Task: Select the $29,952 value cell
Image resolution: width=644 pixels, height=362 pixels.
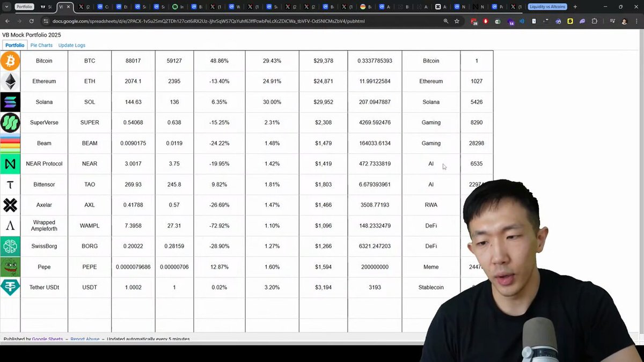Action: (x=323, y=102)
